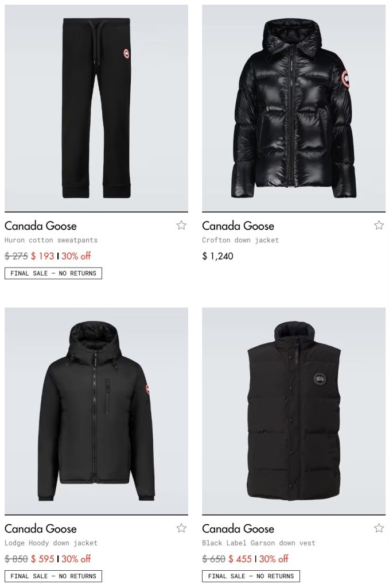
Task: Click Canada Goose heading above Garson vest
Action: 238,529
